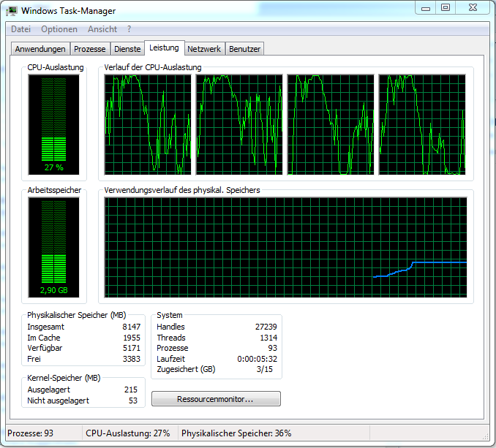
Task: Click the third CPU core history graph
Action: (x=331, y=124)
